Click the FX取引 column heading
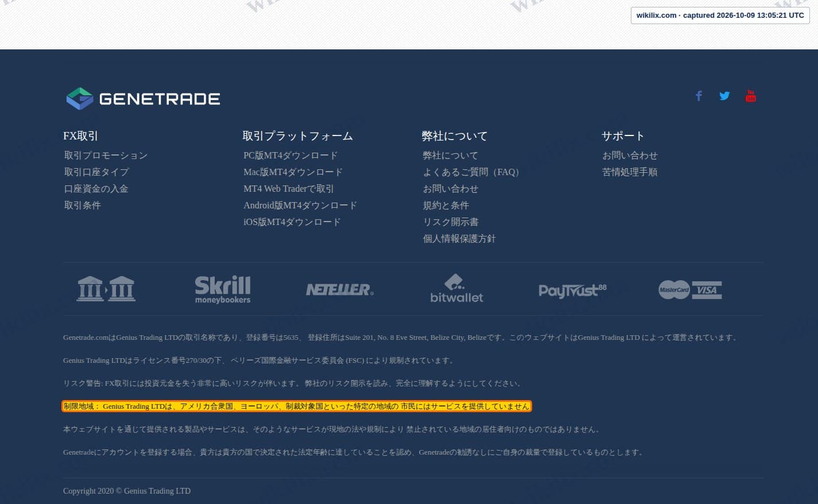818x504 pixels. coord(80,136)
